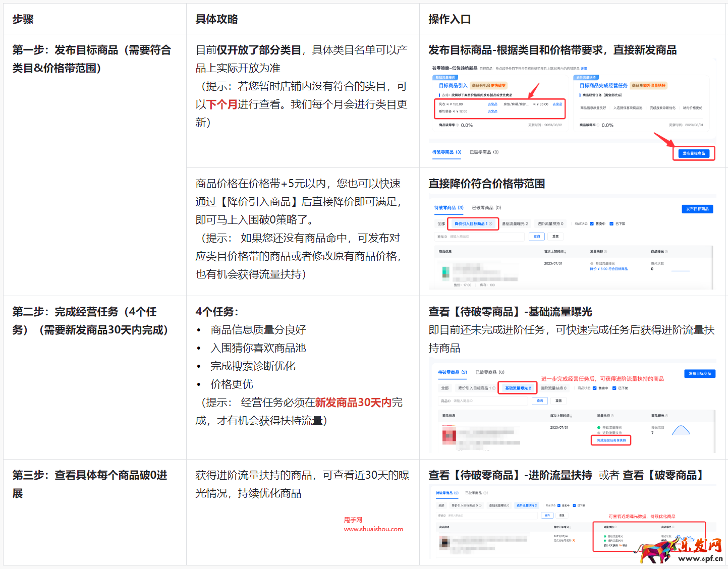
Task: Click the 完成经营任务享扶持 link
Action: [611, 440]
